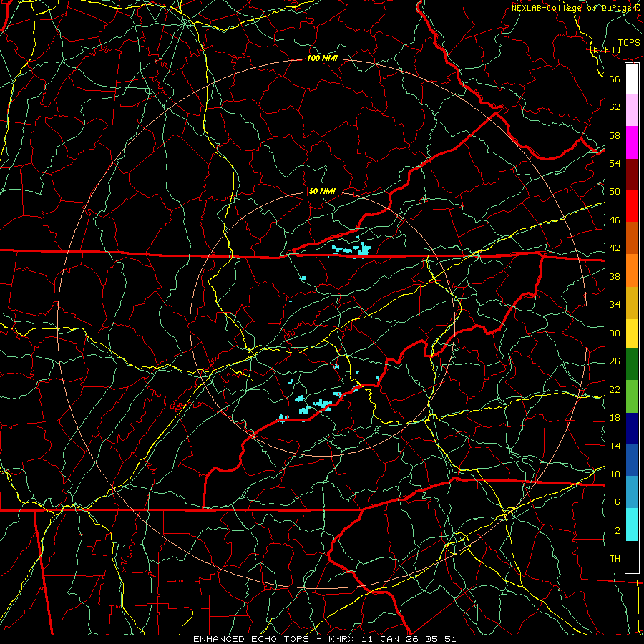Image resolution: width=644 pixels, height=644 pixels.
Task: Click the bright red legend swatch
Action: click(632, 206)
